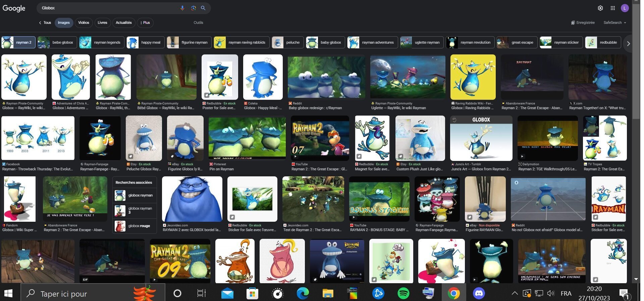Image resolution: width=644 pixels, height=301 pixels.
Task: Click Uglette — RayWiki result link
Action: pos(398,108)
